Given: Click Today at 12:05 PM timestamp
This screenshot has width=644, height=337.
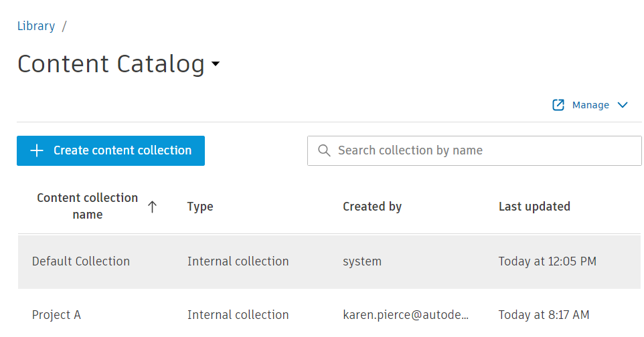Looking at the screenshot, I should pyautogui.click(x=547, y=261).
